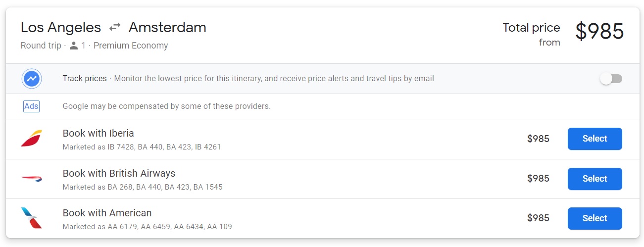Image resolution: width=644 pixels, height=247 pixels.
Task: Enable the Track prices toggle
Action: coord(611,79)
